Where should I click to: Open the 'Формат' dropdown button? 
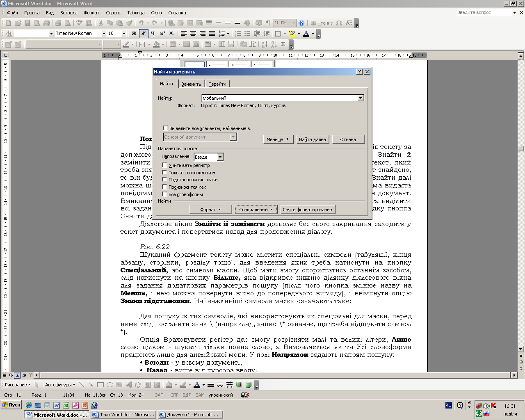210,210
